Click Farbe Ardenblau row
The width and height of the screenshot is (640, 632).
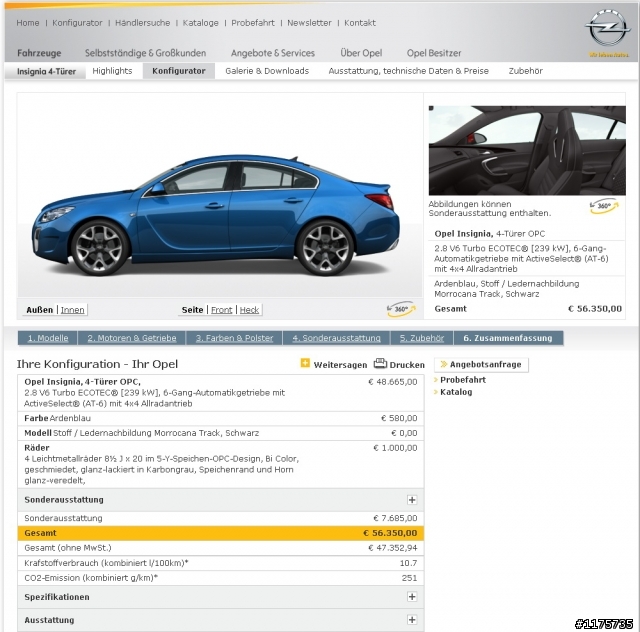221,418
